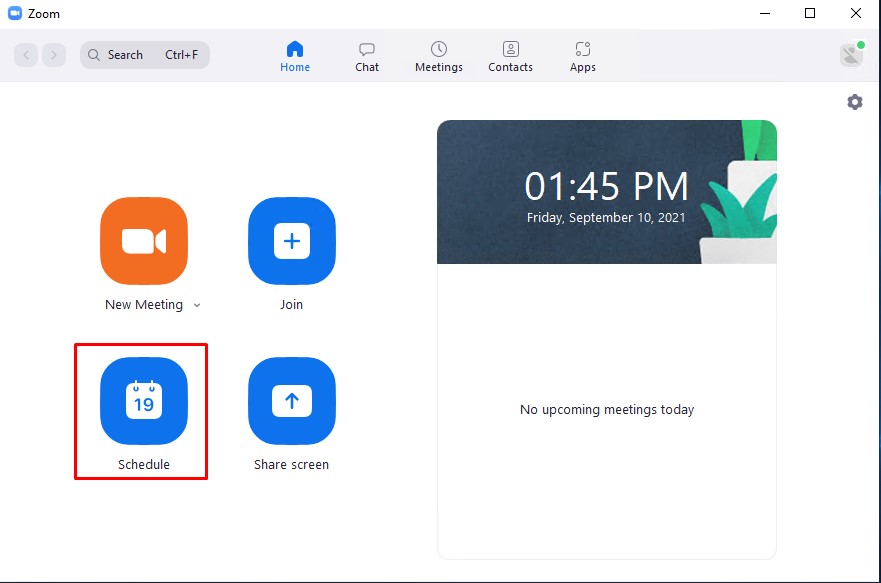
Task: Click the back navigation arrow
Action: [x=26, y=54]
